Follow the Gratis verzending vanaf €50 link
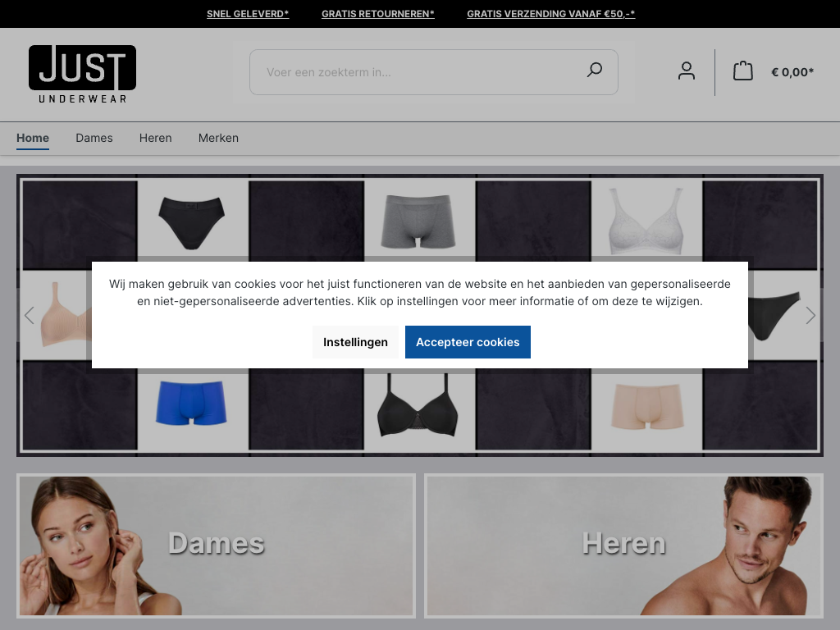The height and width of the screenshot is (630, 840). pyautogui.click(x=550, y=14)
